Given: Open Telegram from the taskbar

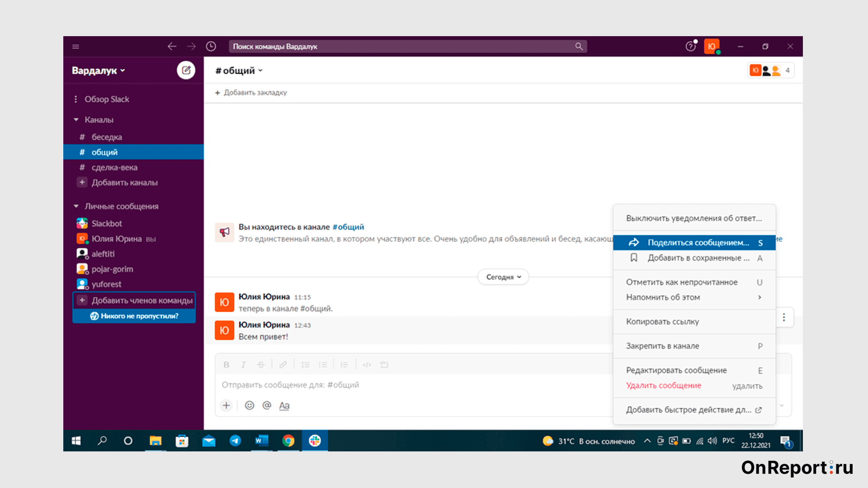Looking at the screenshot, I should point(235,441).
